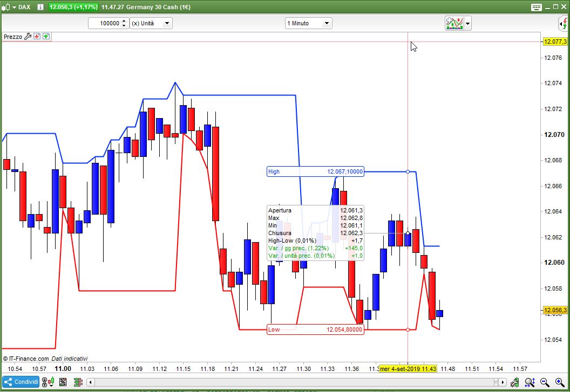
Task: Open the candlestick chart menu beside DAX
Action: tap(9, 7)
